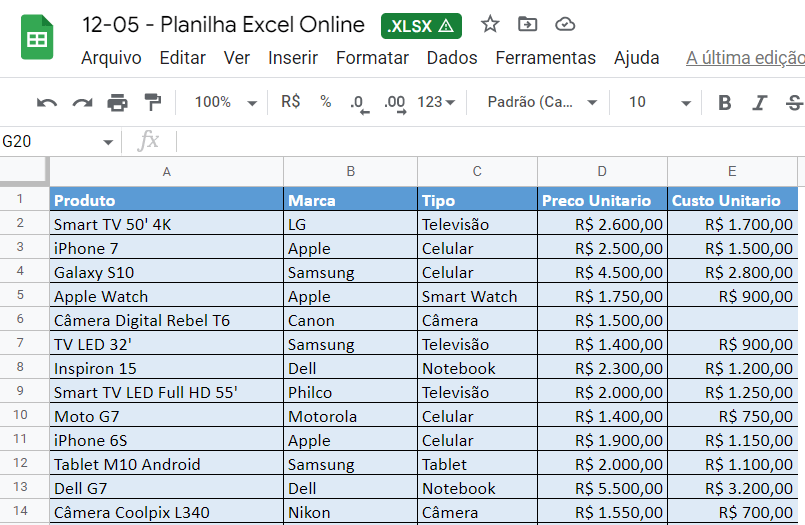The height and width of the screenshot is (525, 805).
Task: Decrease decimal places
Action: (x=359, y=103)
